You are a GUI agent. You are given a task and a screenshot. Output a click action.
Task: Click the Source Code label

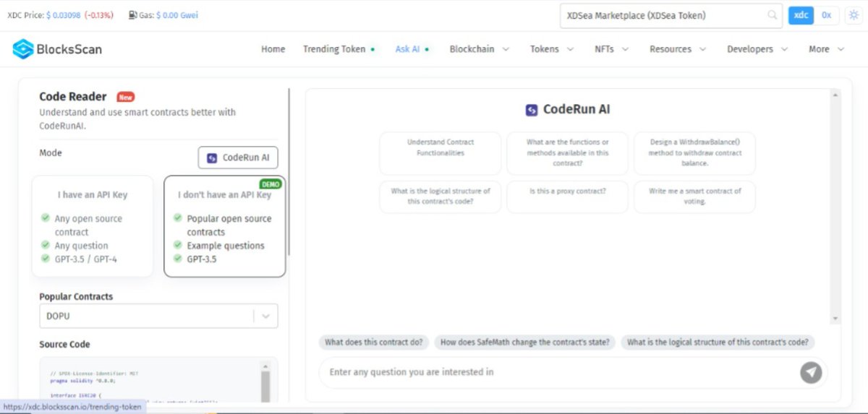[64, 345]
